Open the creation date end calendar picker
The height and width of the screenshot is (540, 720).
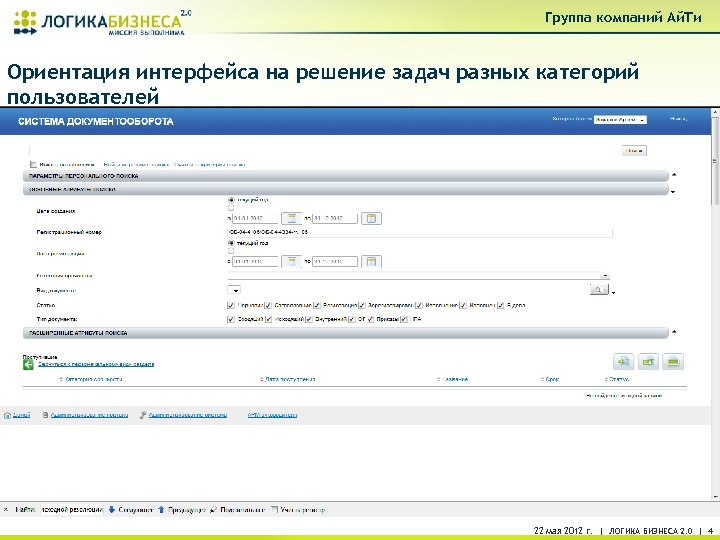(371, 218)
